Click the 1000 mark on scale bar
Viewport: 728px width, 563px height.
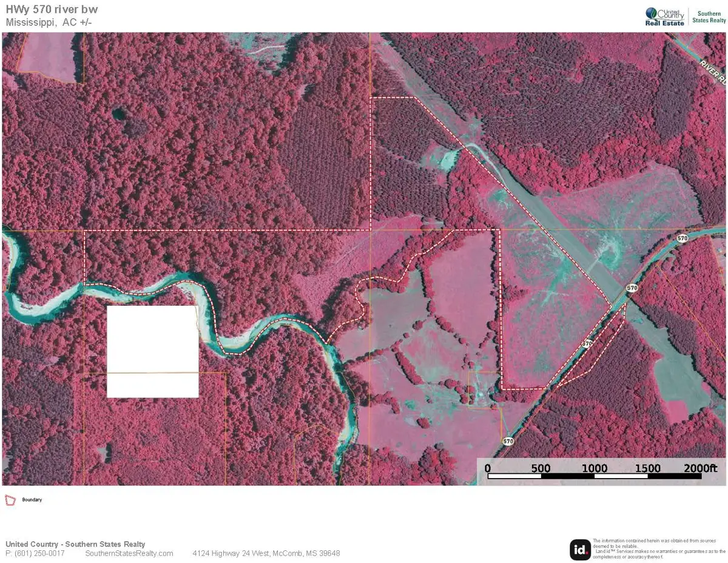point(595,468)
